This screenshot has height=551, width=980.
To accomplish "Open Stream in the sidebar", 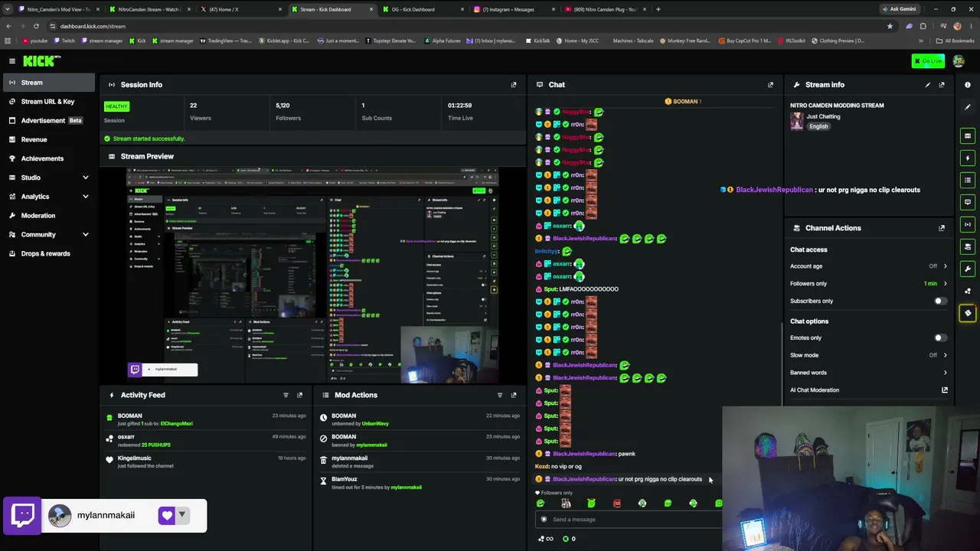I will (50, 83).
